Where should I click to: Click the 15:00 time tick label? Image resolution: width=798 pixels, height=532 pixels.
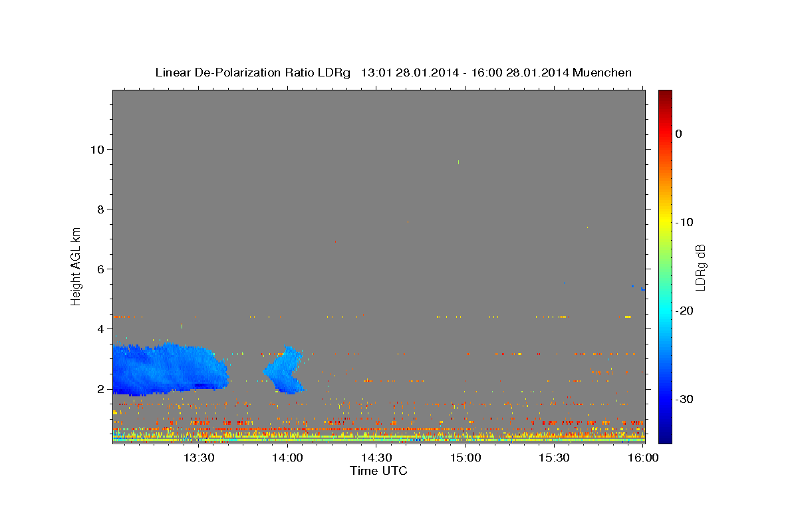click(465, 458)
